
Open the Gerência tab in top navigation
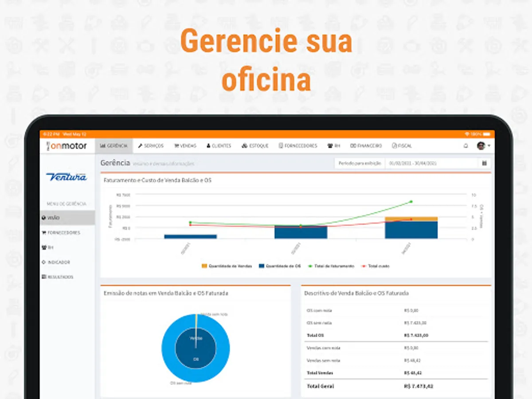114,146
